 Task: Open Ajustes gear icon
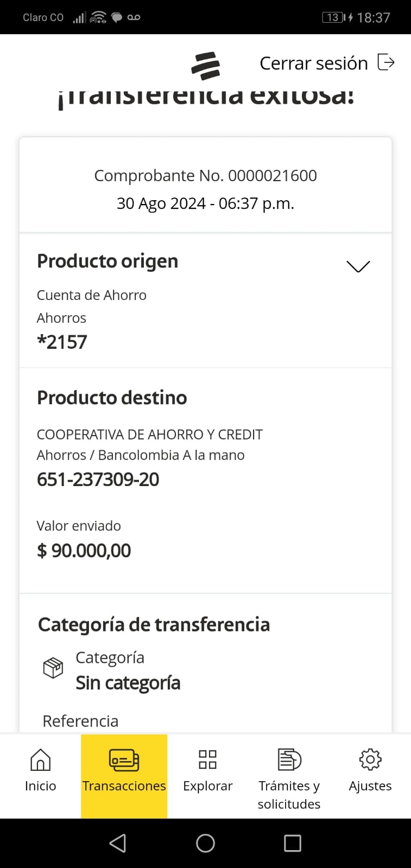pos(370,759)
